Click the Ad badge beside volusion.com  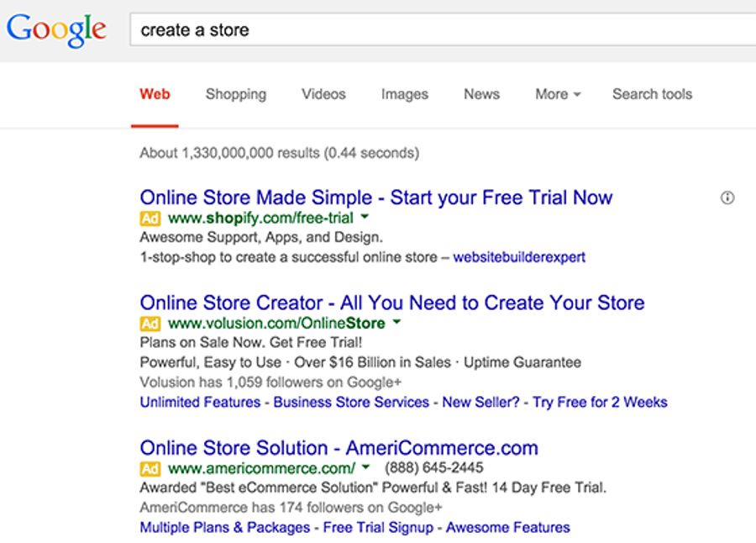pyautogui.click(x=150, y=324)
